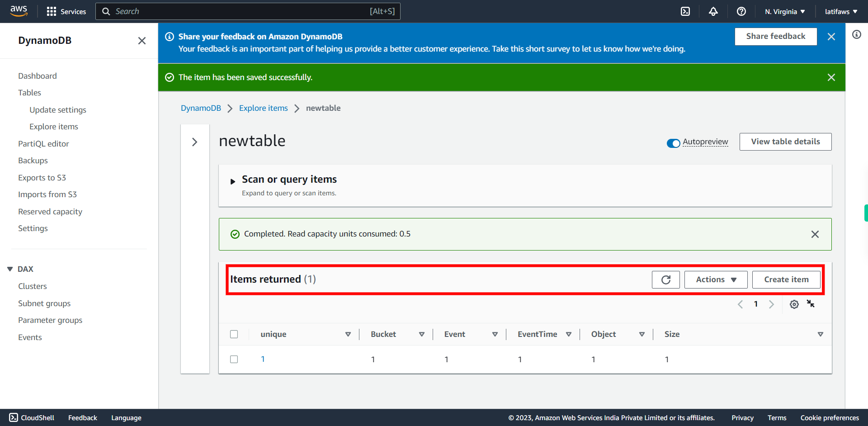Follow the DynamoDB breadcrumb link

coord(201,108)
